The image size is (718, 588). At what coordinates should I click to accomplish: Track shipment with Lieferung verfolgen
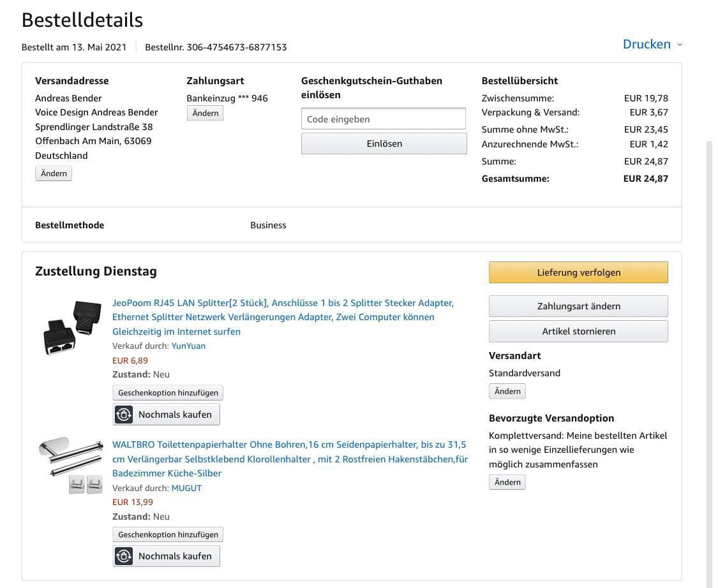578,272
